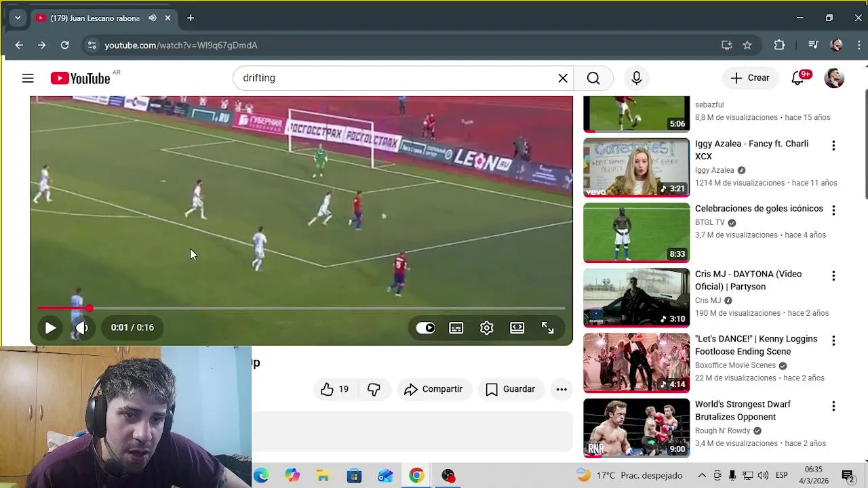The image size is (868, 488).
Task: Mute the video volume
Action: 81,328
